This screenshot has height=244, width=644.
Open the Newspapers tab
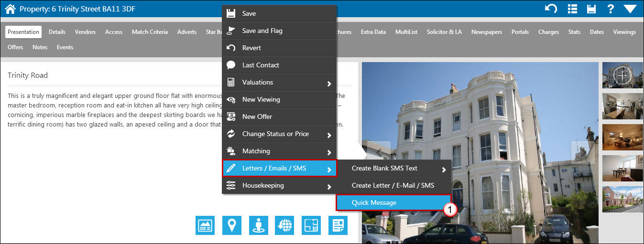(486, 32)
